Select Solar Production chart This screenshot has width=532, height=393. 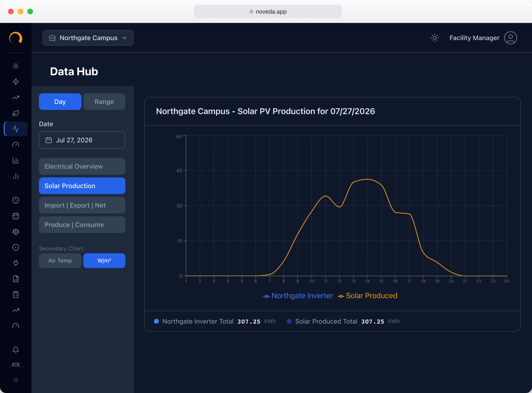tap(82, 186)
